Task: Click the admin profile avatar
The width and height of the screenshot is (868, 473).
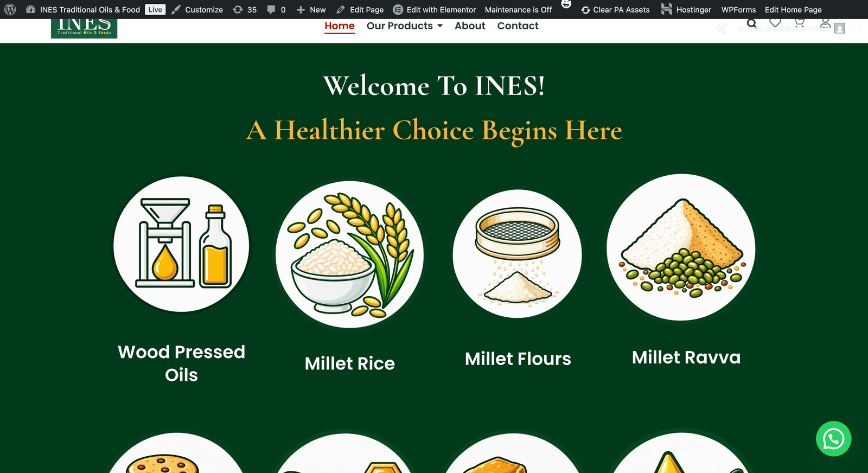Action: pyautogui.click(x=840, y=28)
